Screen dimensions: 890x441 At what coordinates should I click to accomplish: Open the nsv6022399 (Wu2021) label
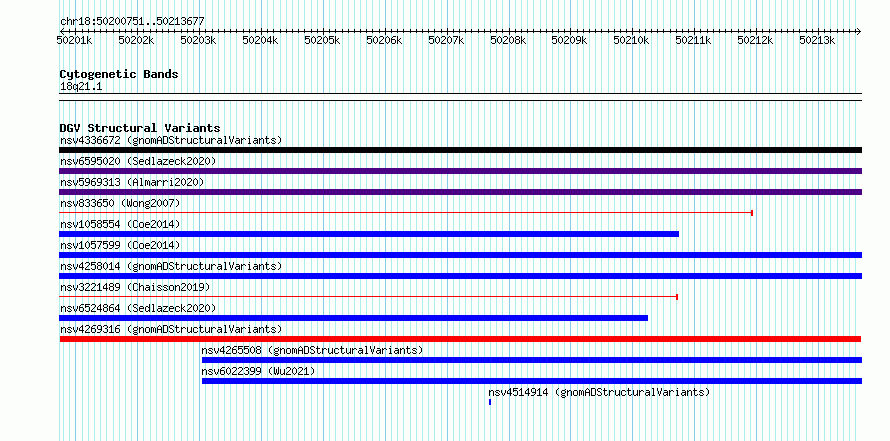[258, 371]
